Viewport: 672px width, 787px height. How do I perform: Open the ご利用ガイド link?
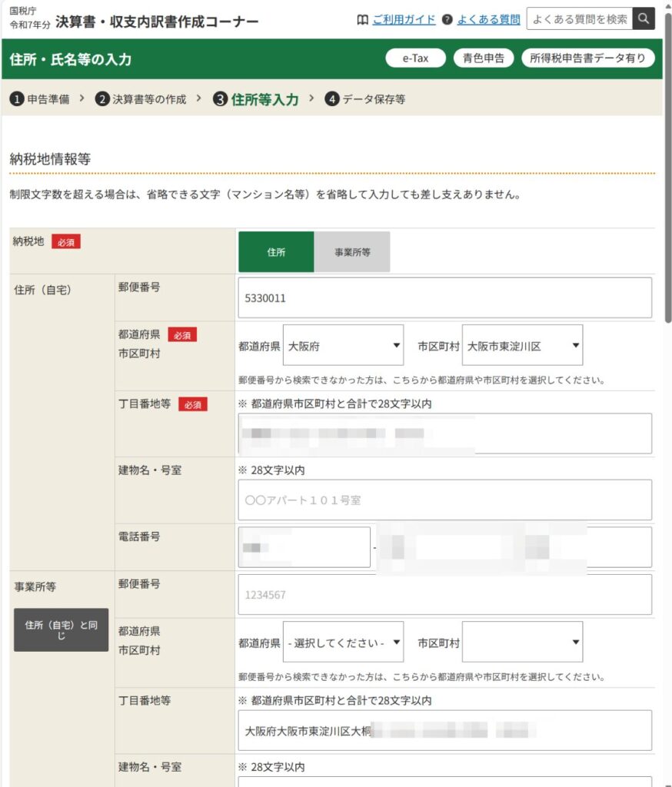pos(404,19)
